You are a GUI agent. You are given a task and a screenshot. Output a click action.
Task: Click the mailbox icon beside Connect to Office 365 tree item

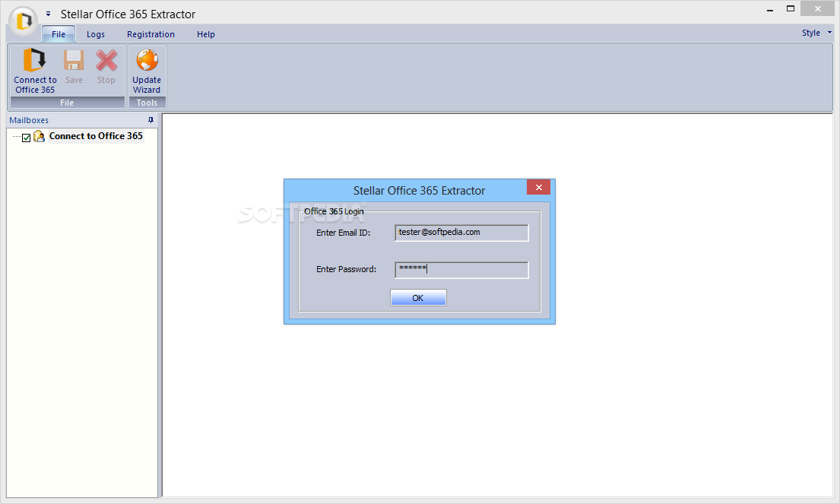click(x=39, y=136)
